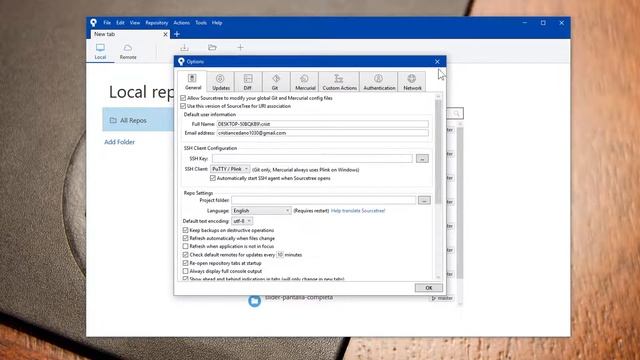This screenshot has width=640, height=360.
Task: Open the Tools menu
Action: [201, 23]
